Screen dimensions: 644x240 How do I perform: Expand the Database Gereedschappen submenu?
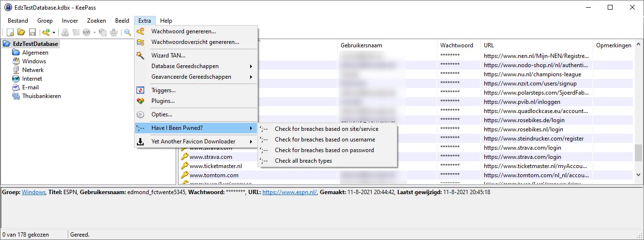pyautogui.click(x=196, y=66)
